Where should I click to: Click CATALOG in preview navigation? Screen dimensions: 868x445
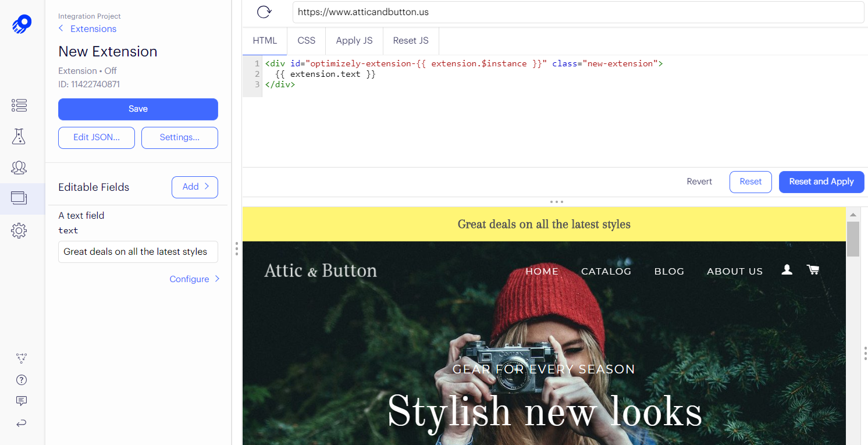coord(606,271)
